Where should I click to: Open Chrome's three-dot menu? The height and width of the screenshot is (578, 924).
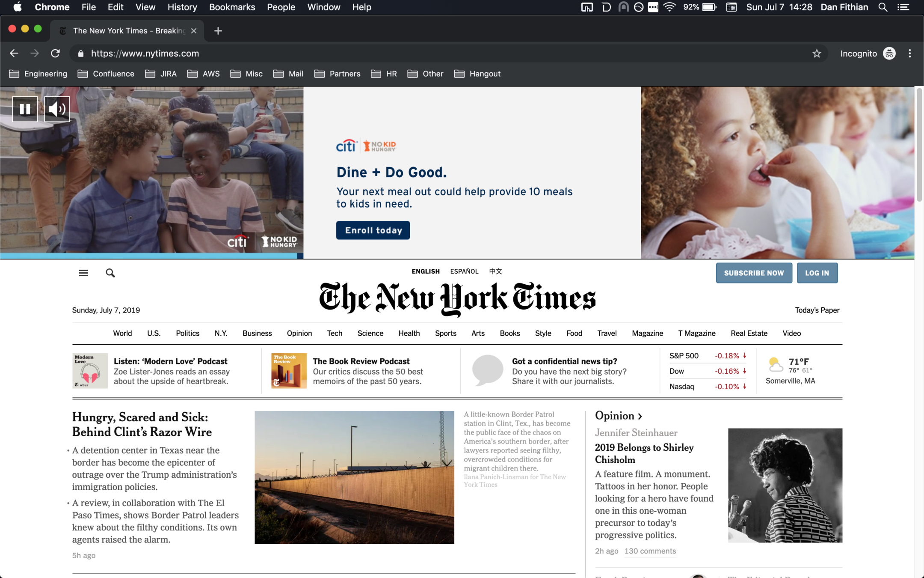[909, 54]
